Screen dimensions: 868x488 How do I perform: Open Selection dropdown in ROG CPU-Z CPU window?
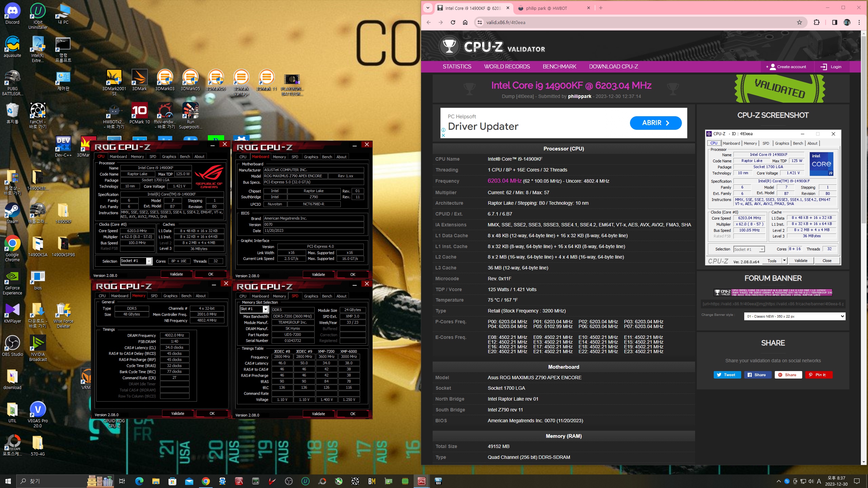point(136,261)
